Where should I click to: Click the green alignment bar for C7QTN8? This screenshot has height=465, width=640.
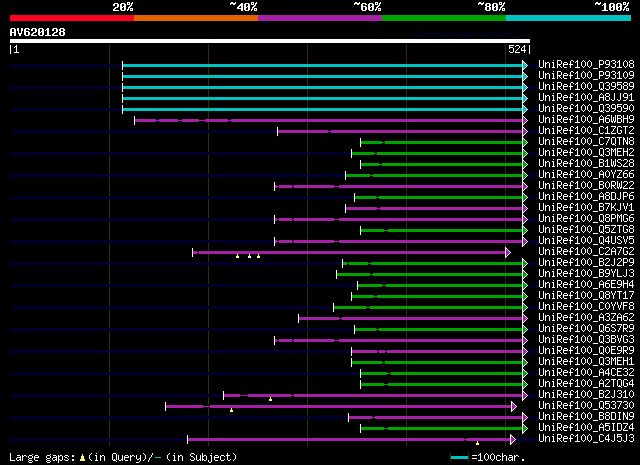[x=442, y=142]
